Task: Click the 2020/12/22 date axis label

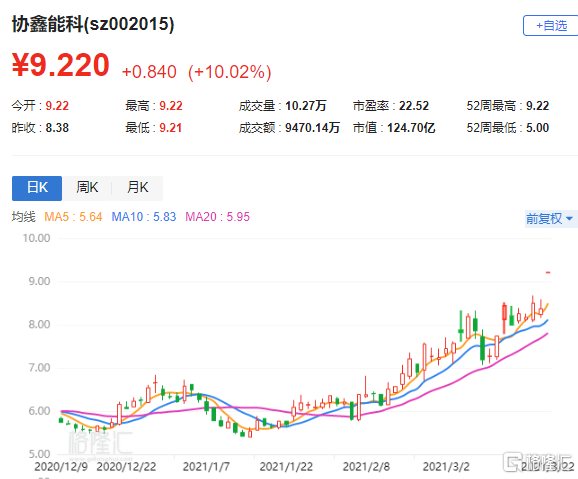Action: point(126,466)
